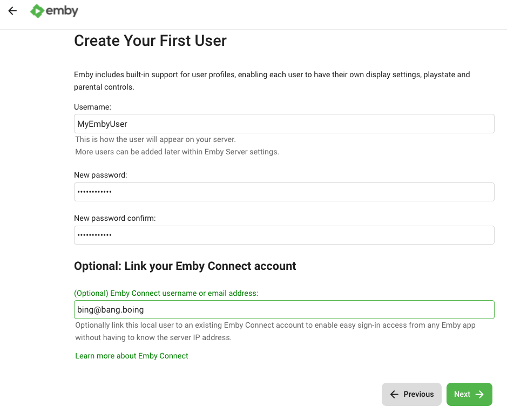This screenshot has width=507, height=420.
Task: Click the New password: label
Action: (100, 175)
